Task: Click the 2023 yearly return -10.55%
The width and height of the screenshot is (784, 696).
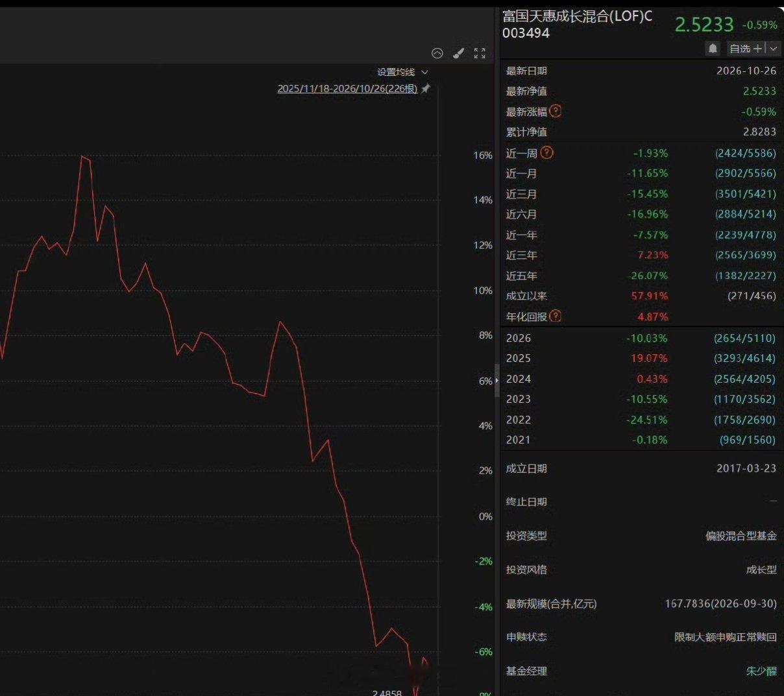Action: (646, 399)
